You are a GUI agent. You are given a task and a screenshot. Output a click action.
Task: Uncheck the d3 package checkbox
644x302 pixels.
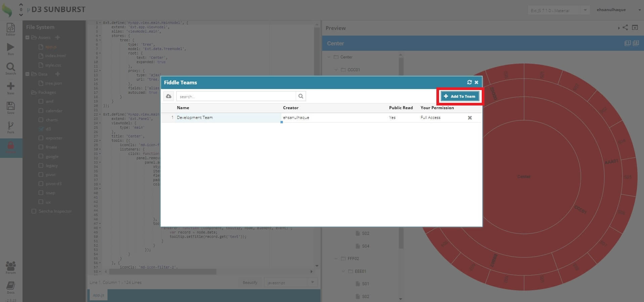[41, 129]
